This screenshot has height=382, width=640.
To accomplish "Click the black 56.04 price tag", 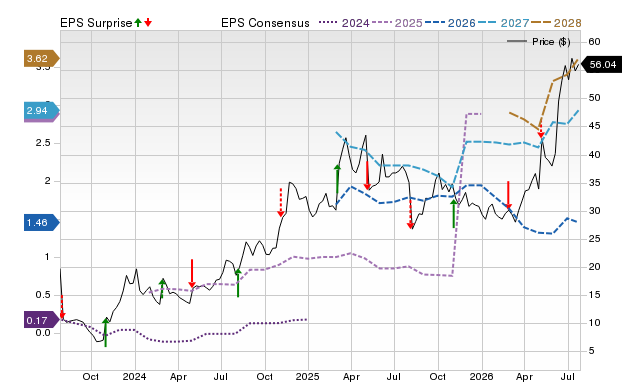I will coord(601,64).
